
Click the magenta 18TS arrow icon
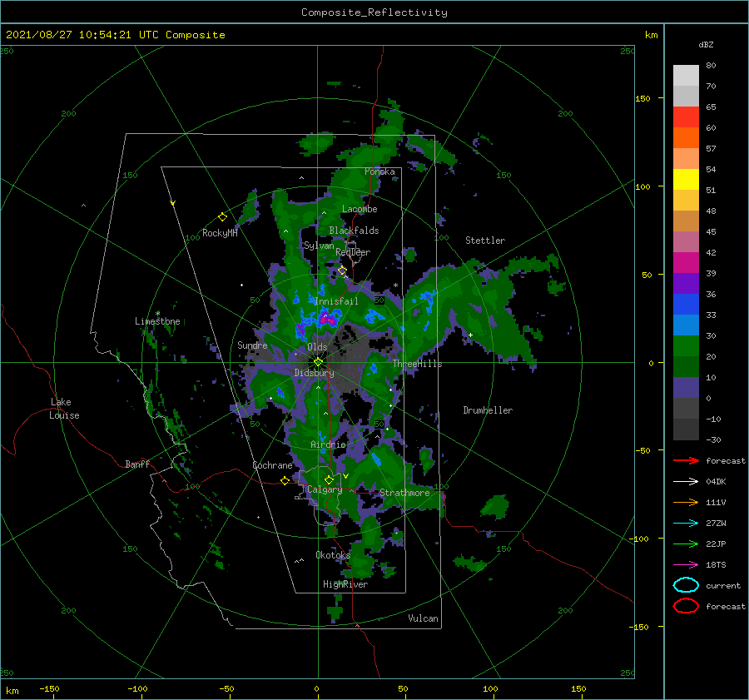pyautogui.click(x=686, y=565)
